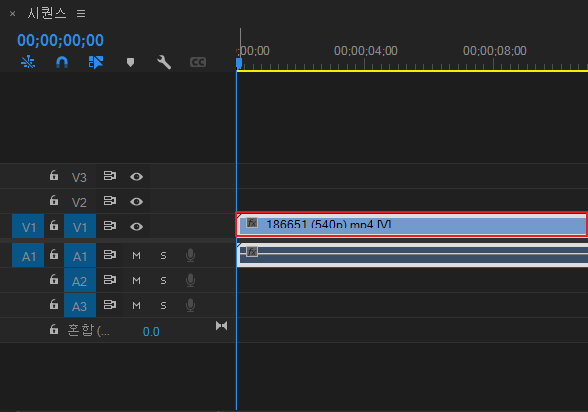Viewport: 588px width, 412px height.
Task: Toggle lock on track A3
Action: tap(54, 305)
